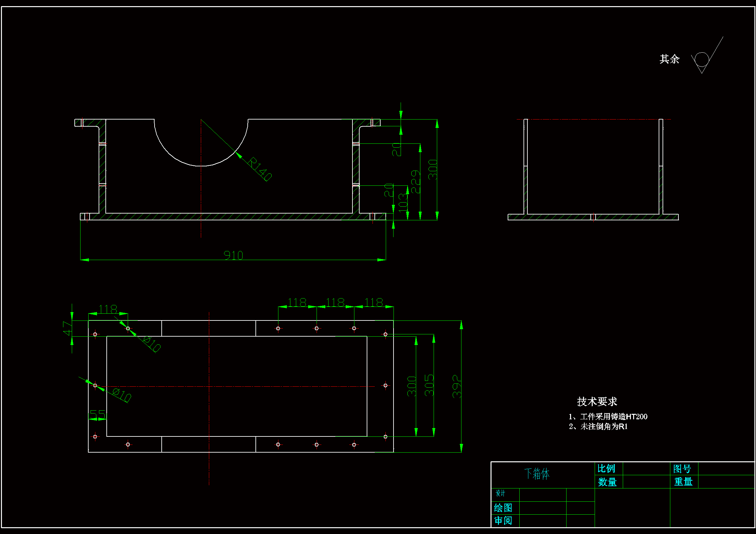
Task: Select the 技术要求 heading text
Action: (x=597, y=402)
